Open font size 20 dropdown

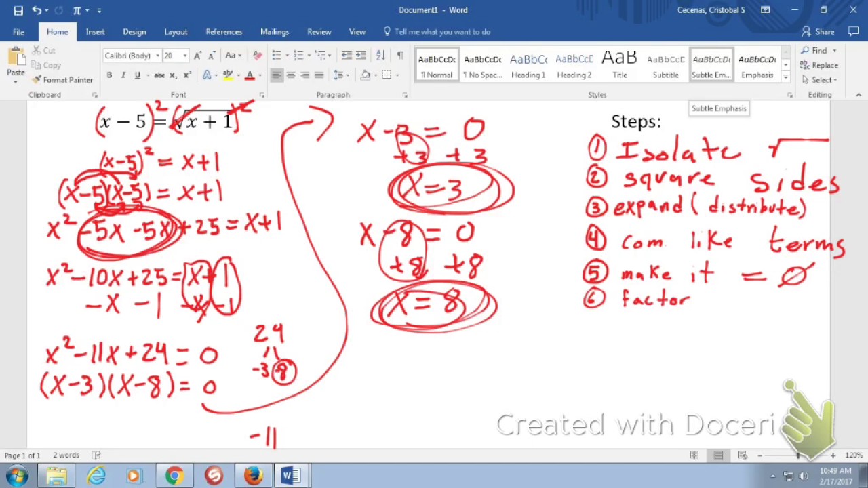(x=185, y=56)
